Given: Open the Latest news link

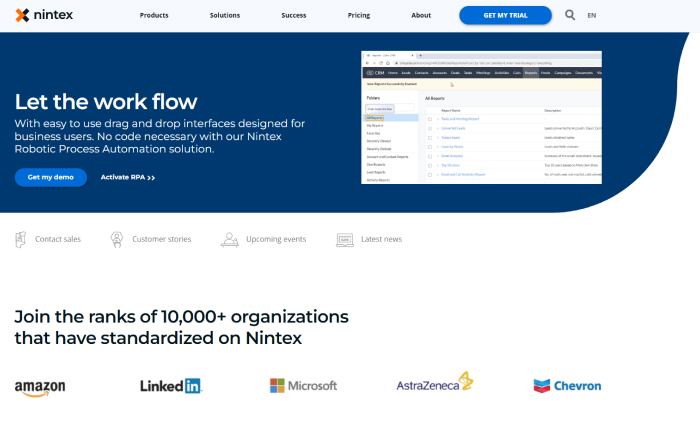Looking at the screenshot, I should click(382, 239).
